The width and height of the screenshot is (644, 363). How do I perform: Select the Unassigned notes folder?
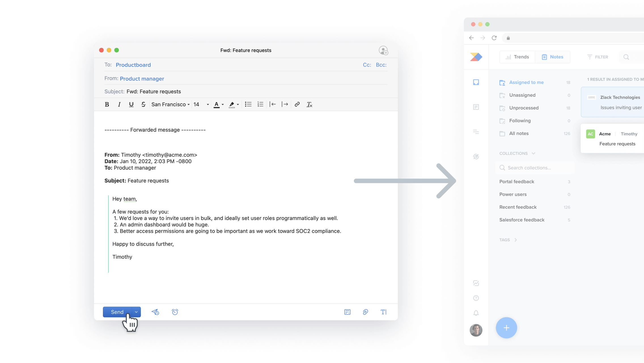point(535,95)
